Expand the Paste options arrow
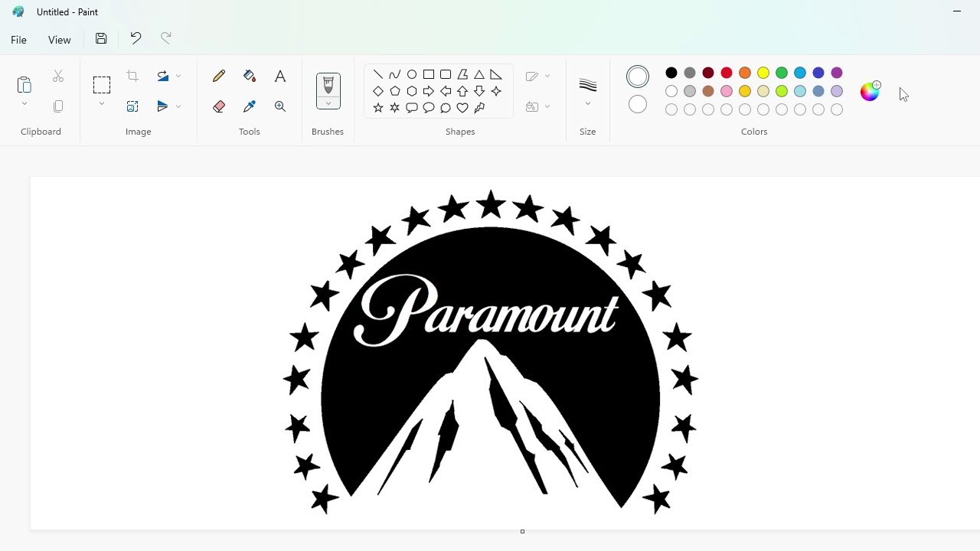Image resolution: width=980 pixels, height=551 pixels. pyautogui.click(x=24, y=103)
